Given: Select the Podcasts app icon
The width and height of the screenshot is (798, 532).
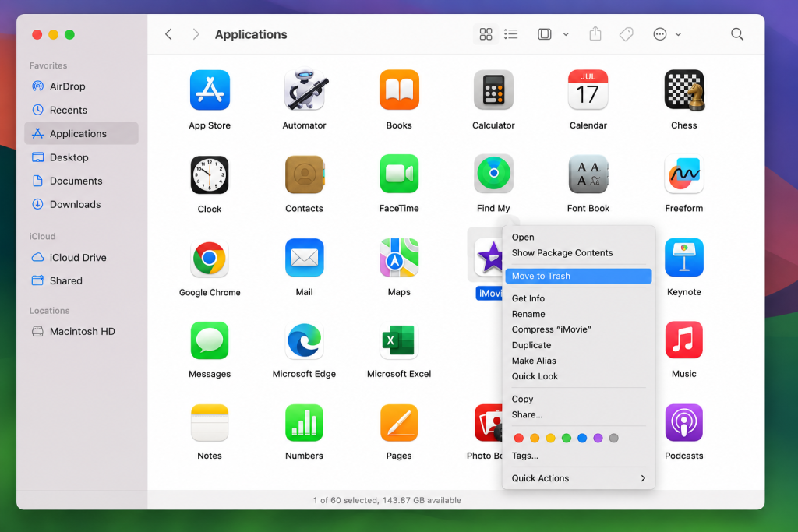Looking at the screenshot, I should click(x=684, y=423).
